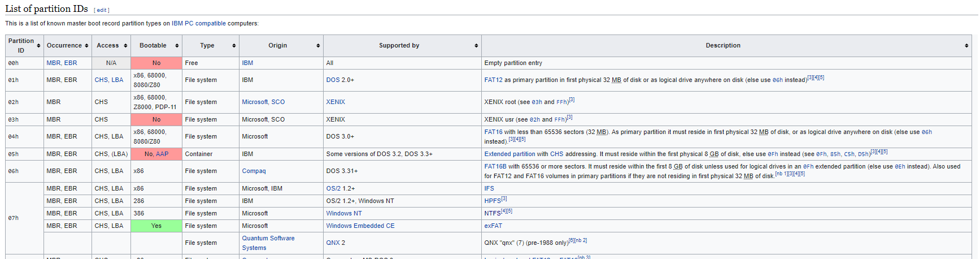Click the edit link next to the heading

point(102,10)
